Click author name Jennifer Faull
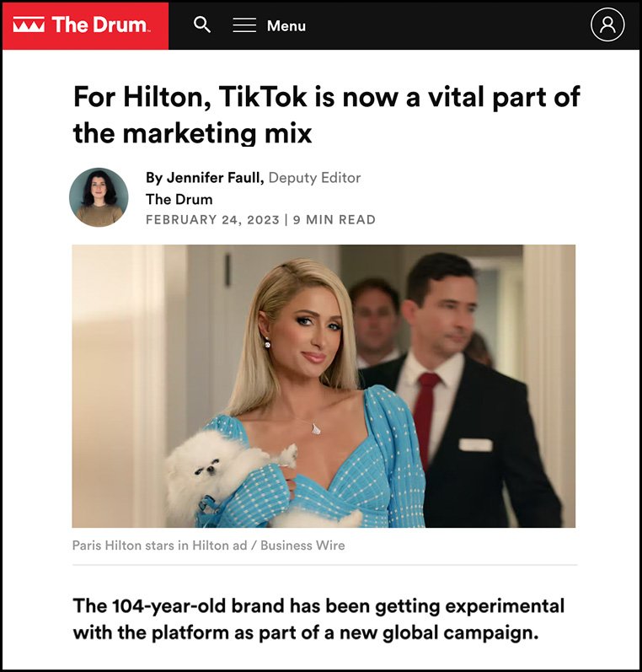This screenshot has height=672, width=642. [x=215, y=177]
